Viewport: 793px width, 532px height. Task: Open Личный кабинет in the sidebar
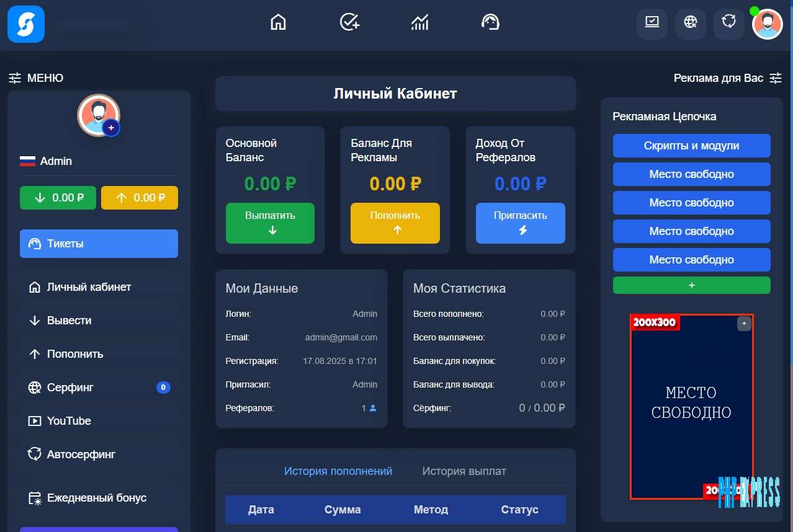click(x=99, y=287)
